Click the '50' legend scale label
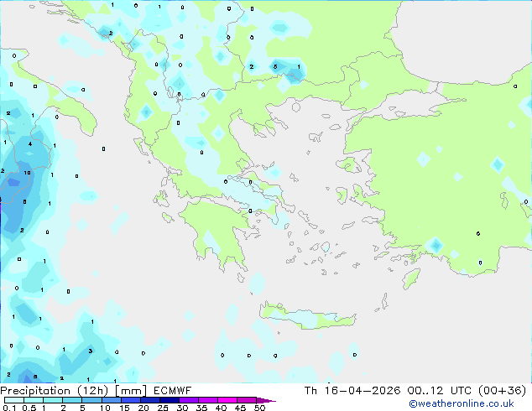Screen dimensions: 532x411 click(259, 408)
